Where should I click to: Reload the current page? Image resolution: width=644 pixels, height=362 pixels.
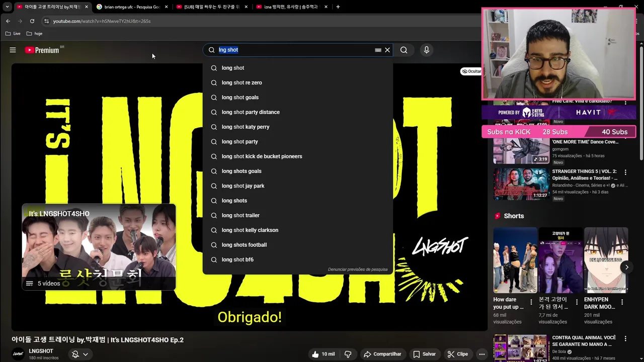pyautogui.click(x=32, y=21)
